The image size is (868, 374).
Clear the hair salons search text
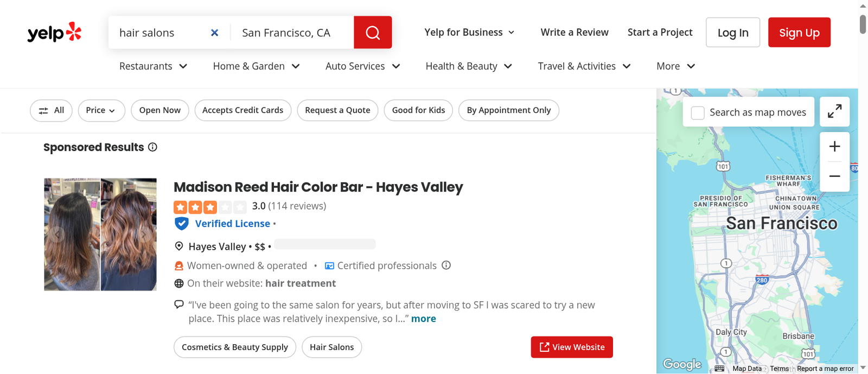click(x=215, y=33)
